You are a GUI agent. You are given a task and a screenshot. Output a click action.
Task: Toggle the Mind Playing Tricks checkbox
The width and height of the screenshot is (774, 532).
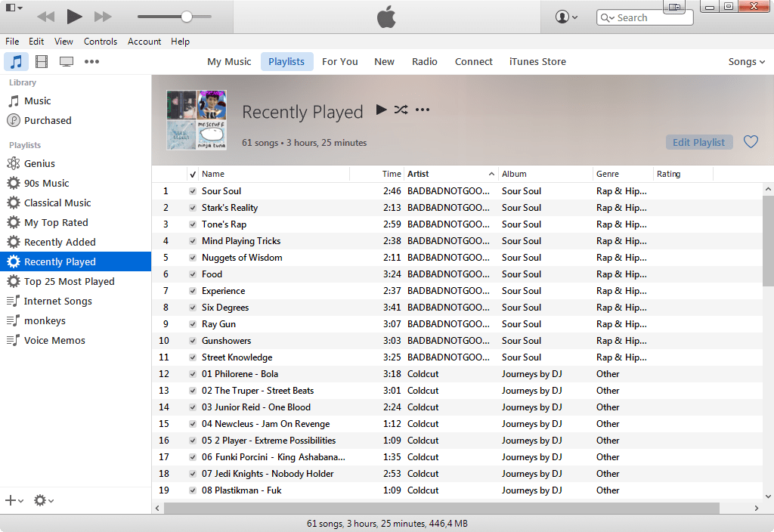(193, 241)
